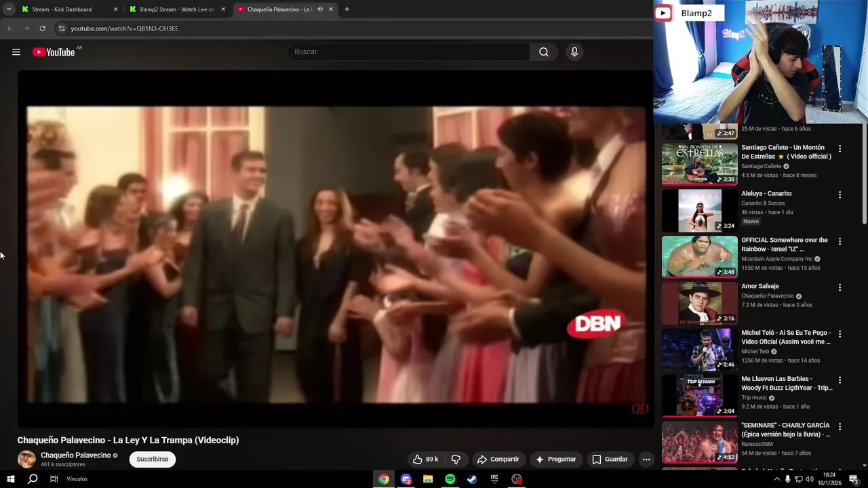Open options for SEMINARE Charly García
This screenshot has height=488, width=868.
coord(840,426)
